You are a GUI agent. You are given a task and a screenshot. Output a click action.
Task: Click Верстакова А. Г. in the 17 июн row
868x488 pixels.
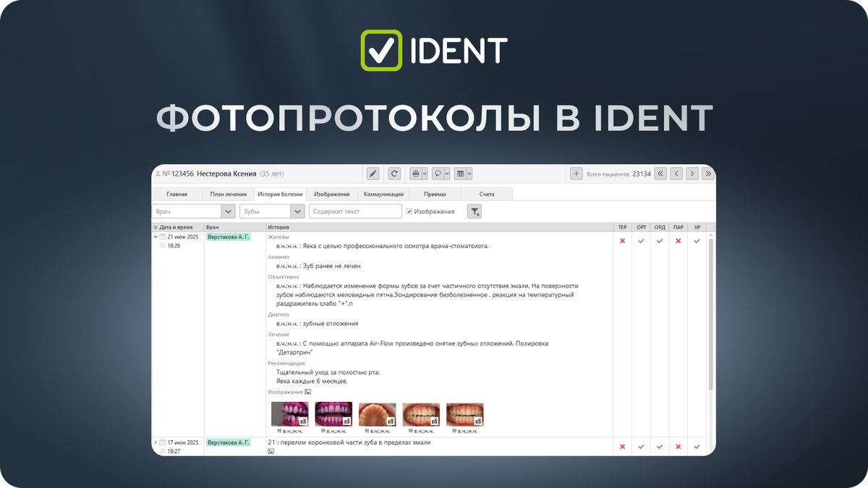tap(229, 442)
